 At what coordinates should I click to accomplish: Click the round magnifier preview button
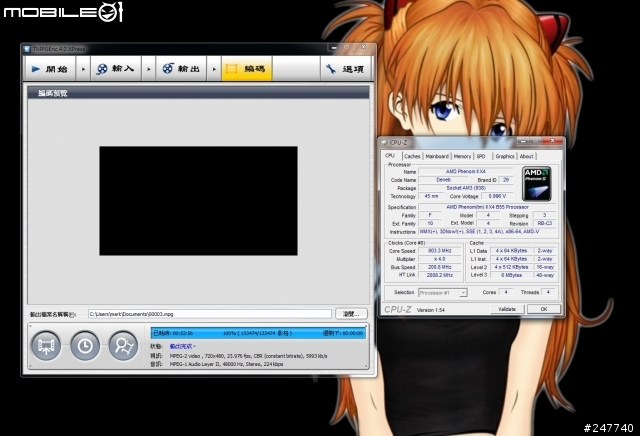[123, 346]
